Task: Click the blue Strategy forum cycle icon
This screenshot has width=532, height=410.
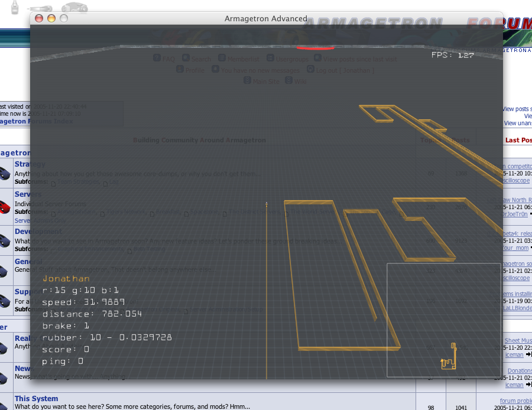Action: click(5, 173)
